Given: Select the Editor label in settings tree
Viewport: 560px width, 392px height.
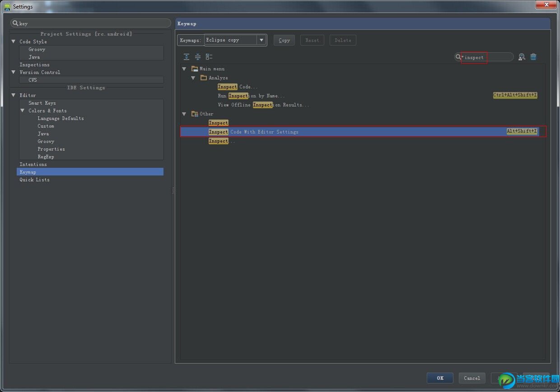Looking at the screenshot, I should [28, 95].
